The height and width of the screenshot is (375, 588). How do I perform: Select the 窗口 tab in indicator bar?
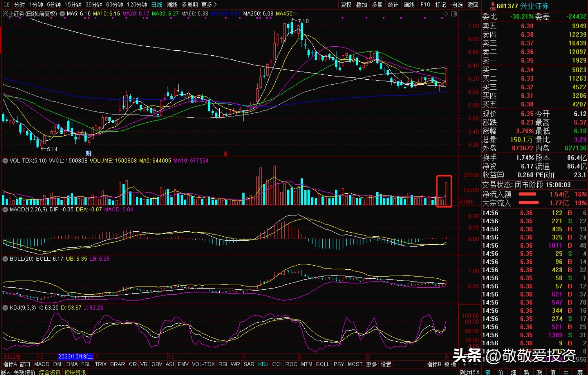pyautogui.click(x=25, y=365)
